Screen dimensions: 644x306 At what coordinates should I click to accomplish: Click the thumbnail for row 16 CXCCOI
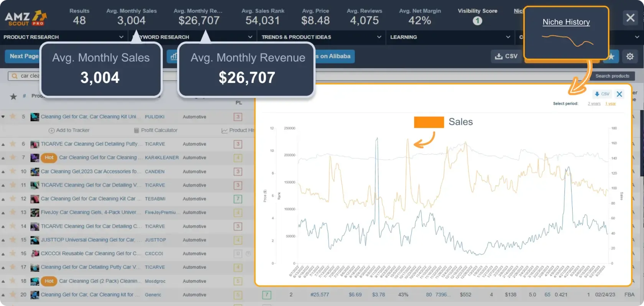tap(35, 254)
